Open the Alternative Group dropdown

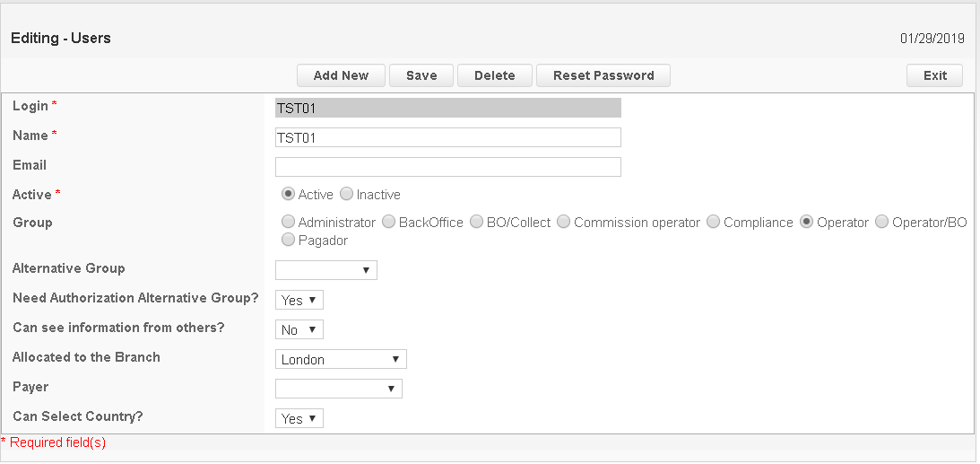325,270
